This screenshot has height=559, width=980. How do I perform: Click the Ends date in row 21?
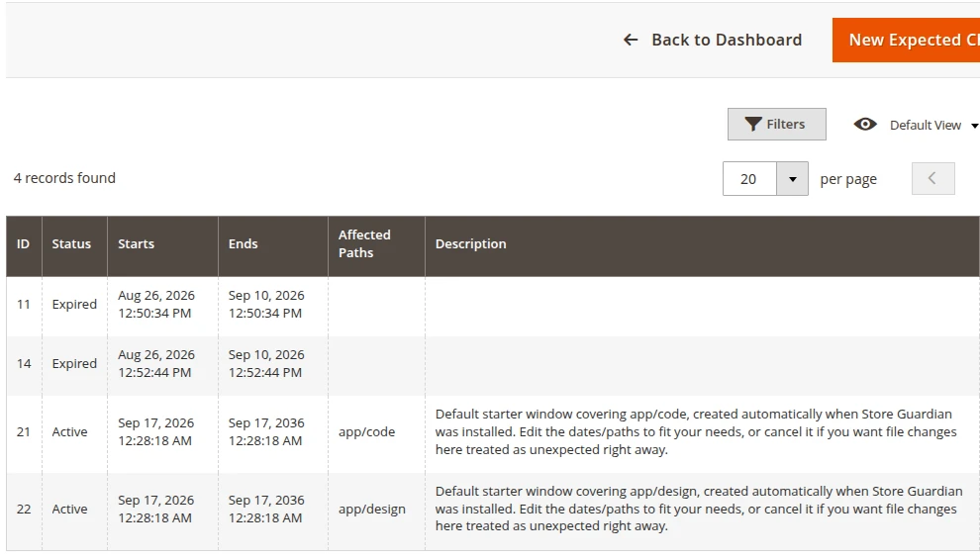pyautogui.click(x=266, y=431)
